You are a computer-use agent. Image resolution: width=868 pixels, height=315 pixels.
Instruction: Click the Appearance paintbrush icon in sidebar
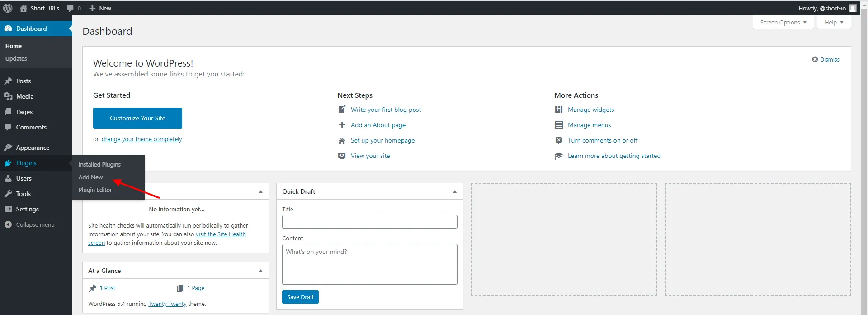(x=8, y=148)
